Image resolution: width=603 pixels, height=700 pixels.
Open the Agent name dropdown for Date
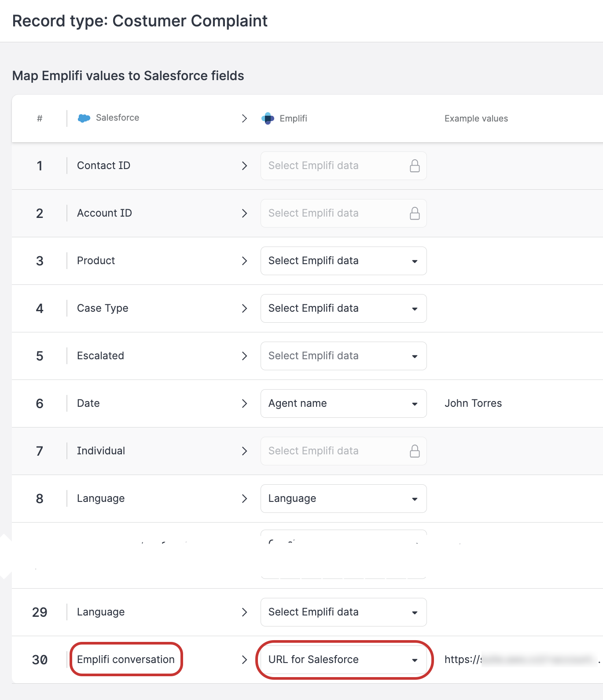[343, 404]
